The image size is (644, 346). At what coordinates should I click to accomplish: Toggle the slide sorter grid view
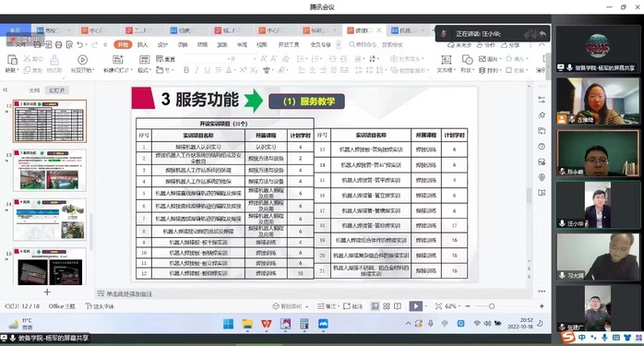[x=387, y=306]
